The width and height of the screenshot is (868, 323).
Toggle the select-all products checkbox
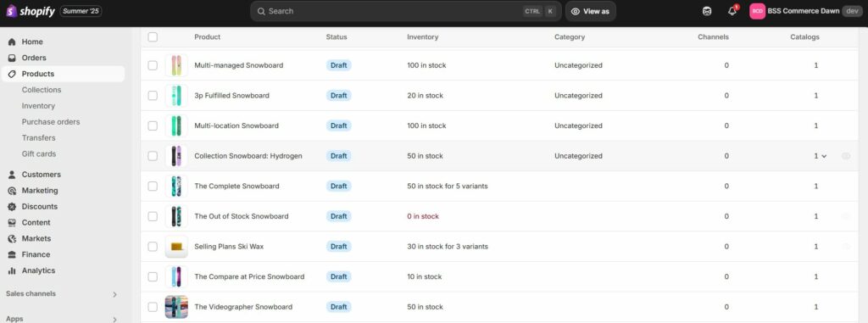tap(153, 37)
